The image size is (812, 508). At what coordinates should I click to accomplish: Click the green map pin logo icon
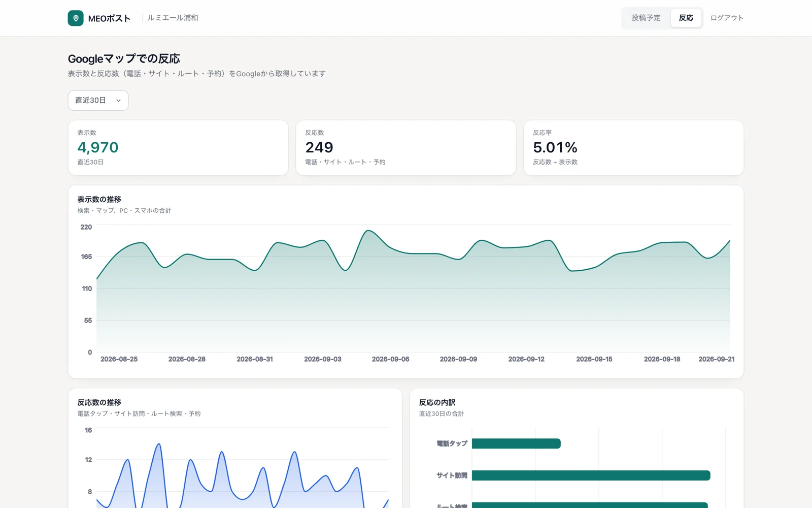pyautogui.click(x=76, y=18)
